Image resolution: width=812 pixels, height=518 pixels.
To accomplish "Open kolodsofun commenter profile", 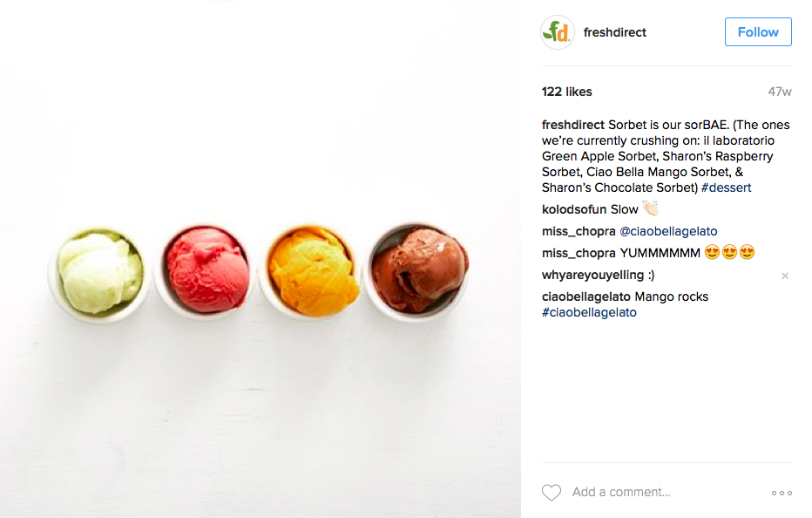I will click(x=574, y=209).
